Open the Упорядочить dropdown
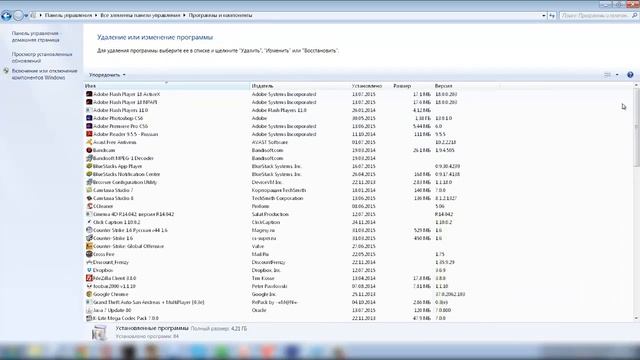The height and width of the screenshot is (360, 640). (107, 75)
